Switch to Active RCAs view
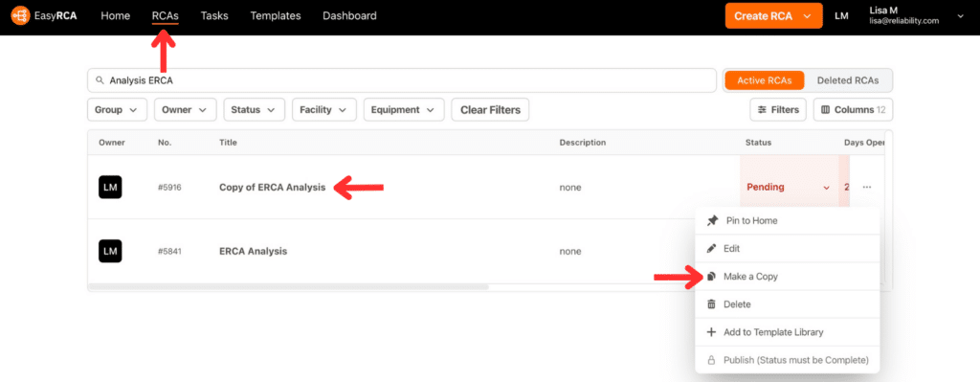 coord(764,80)
